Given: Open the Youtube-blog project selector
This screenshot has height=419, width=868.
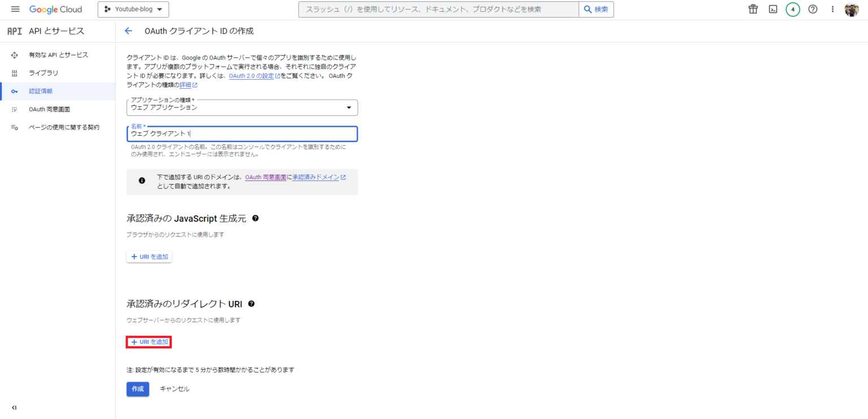Looking at the screenshot, I should coord(133,9).
